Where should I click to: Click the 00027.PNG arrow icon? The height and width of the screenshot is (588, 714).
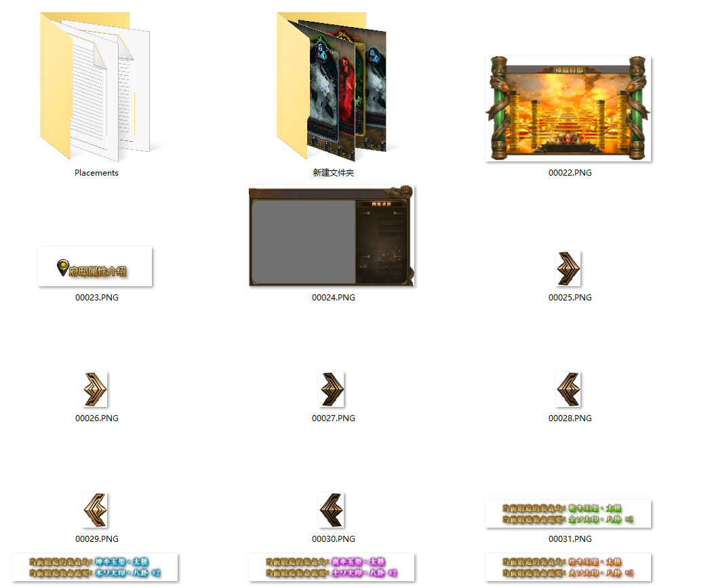point(332,389)
